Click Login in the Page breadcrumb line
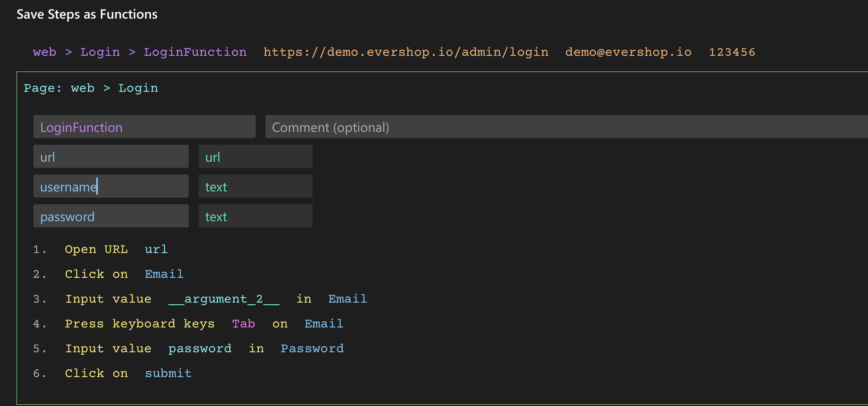 point(138,88)
